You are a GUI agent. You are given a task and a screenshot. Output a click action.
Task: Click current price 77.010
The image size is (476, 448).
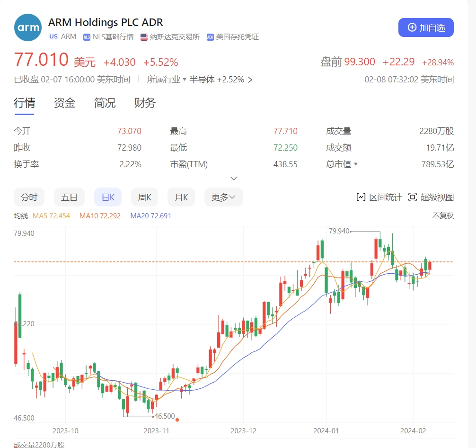41,59
